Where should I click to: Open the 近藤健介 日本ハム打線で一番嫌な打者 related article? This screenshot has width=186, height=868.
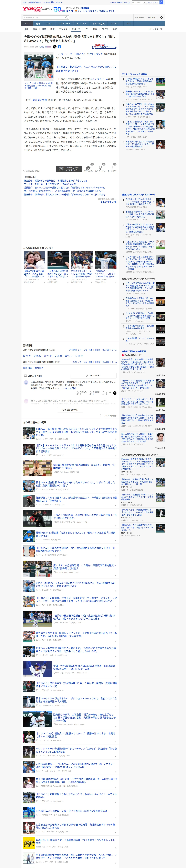point(64,188)
